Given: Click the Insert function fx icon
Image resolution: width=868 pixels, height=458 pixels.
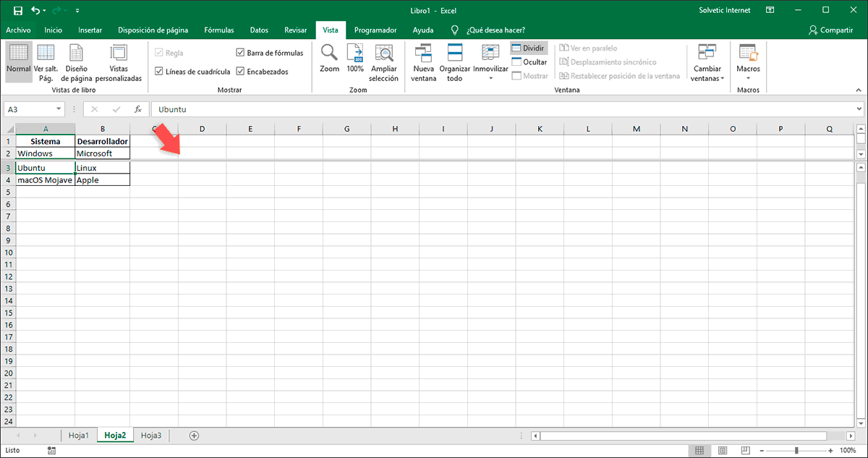Looking at the screenshot, I should (x=138, y=109).
